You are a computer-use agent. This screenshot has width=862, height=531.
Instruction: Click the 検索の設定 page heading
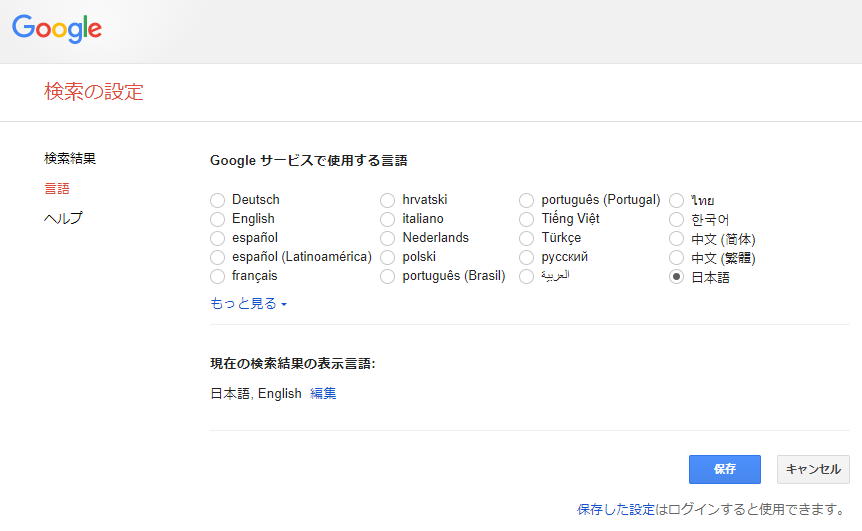tap(94, 92)
